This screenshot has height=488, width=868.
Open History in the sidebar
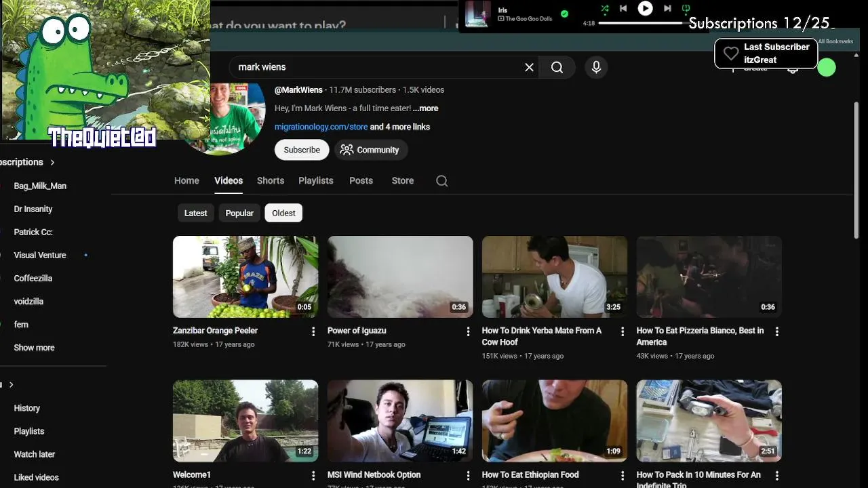(27, 408)
